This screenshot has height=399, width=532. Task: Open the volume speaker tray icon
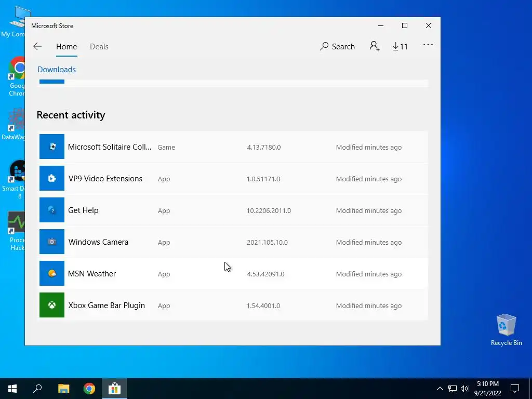pos(464,389)
